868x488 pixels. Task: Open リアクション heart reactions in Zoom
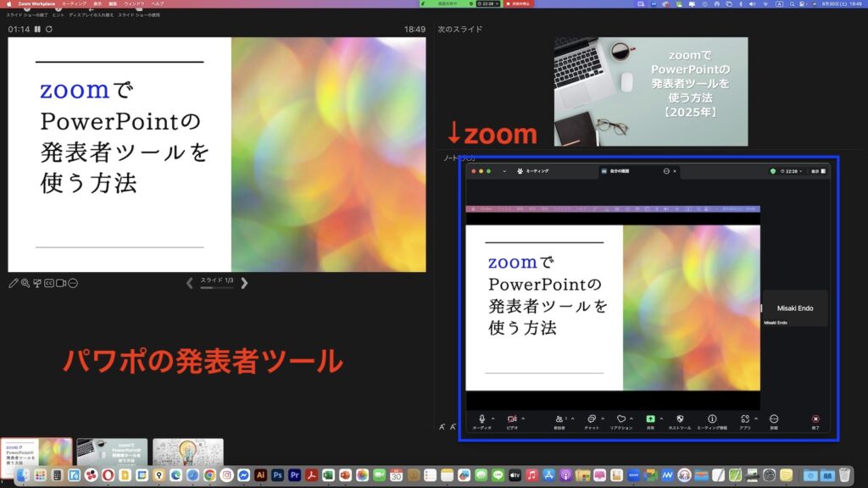621,421
